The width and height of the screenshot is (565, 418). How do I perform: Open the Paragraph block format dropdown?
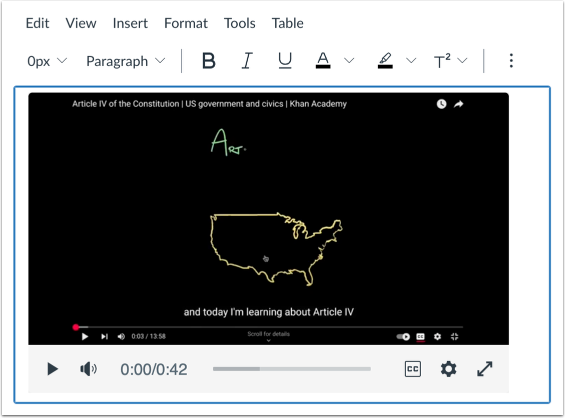pyautogui.click(x=125, y=61)
